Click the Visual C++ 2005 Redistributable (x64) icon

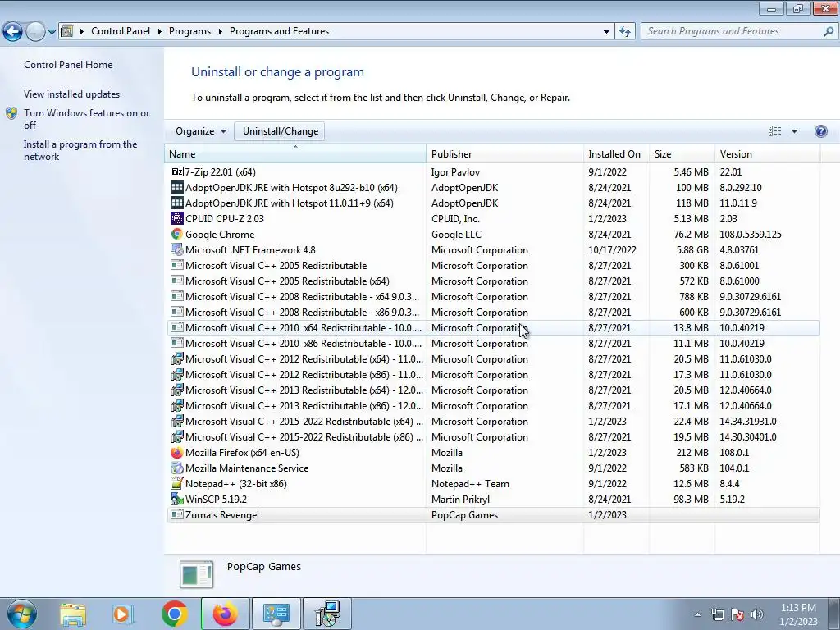click(177, 281)
